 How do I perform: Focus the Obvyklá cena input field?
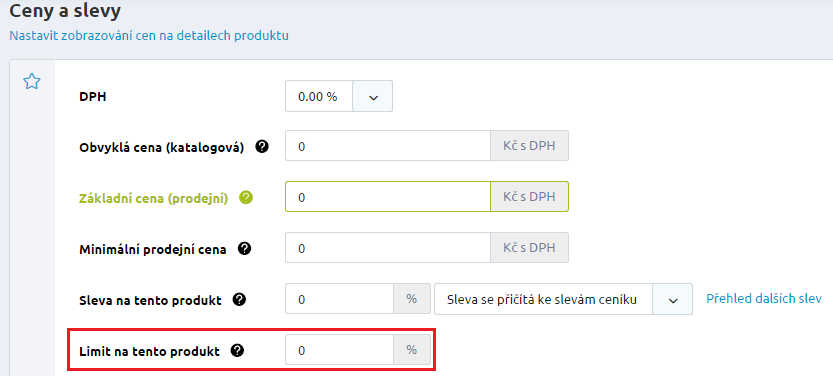(x=388, y=146)
